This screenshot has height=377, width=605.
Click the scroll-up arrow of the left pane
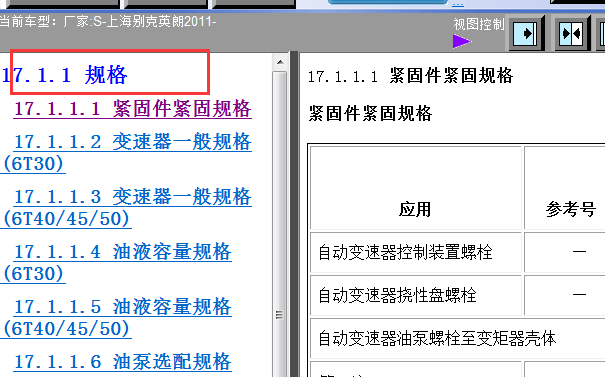280,62
